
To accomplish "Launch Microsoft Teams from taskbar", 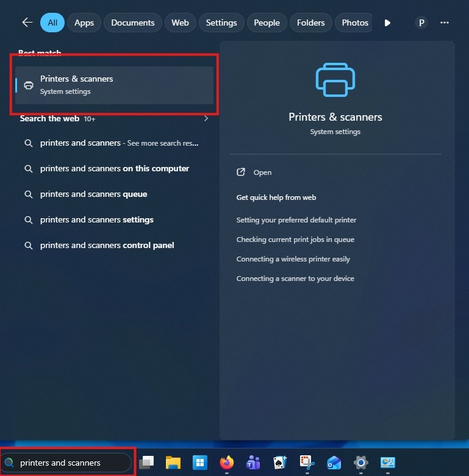I will point(254,463).
